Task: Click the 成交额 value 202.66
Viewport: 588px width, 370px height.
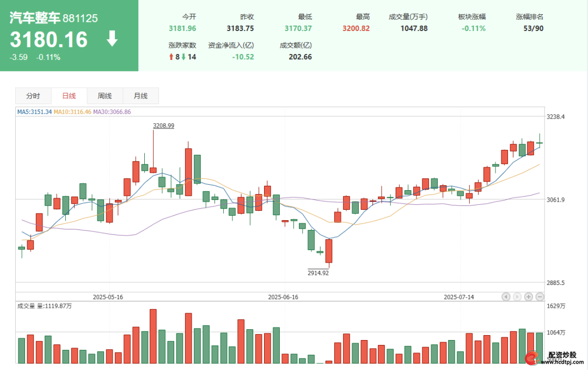Action: pyautogui.click(x=301, y=57)
